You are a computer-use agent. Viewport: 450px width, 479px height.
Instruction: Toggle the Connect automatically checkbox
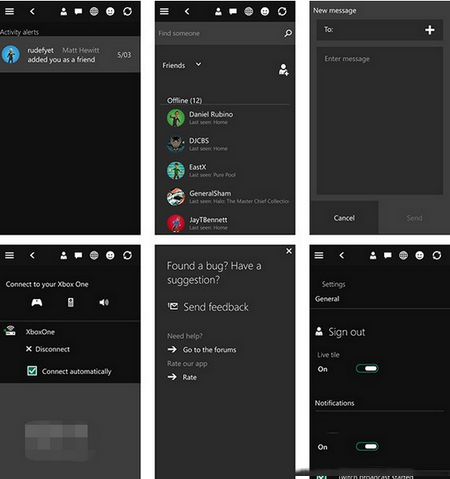(32, 371)
